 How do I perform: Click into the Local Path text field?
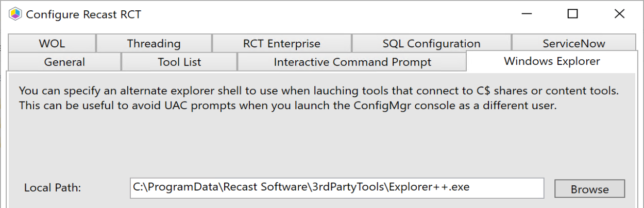(x=337, y=188)
